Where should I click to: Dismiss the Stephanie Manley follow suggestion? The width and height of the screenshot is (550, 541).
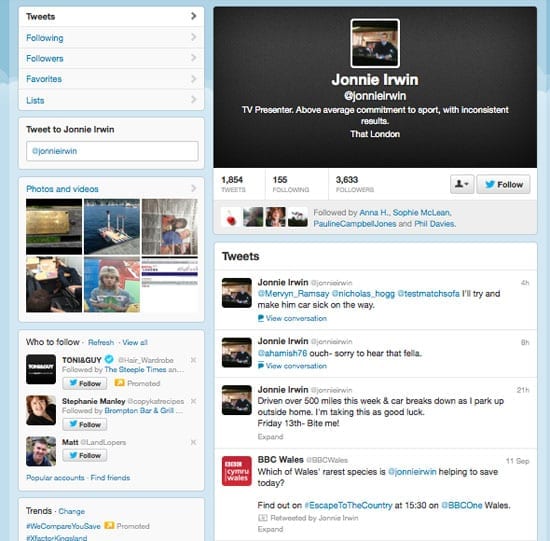pyautogui.click(x=193, y=401)
